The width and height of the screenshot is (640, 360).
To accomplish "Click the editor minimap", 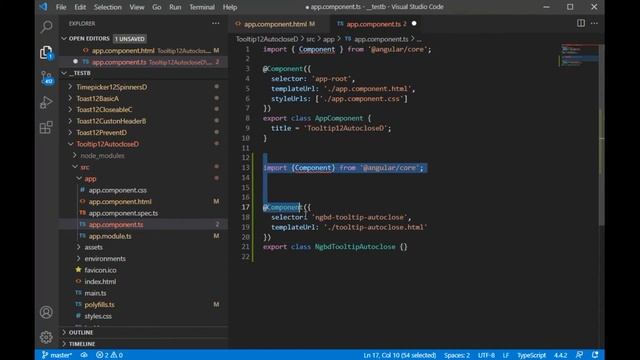I will click(x=578, y=55).
